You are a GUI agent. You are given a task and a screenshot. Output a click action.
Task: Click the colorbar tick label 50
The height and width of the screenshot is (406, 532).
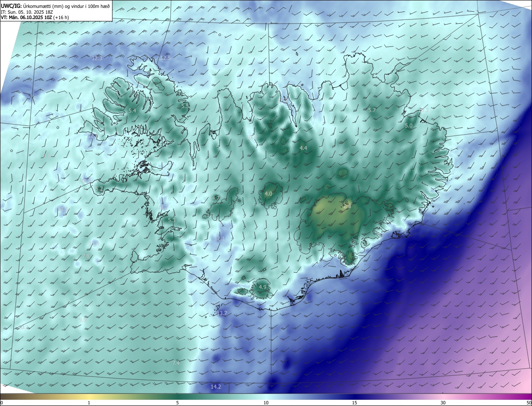(x=529, y=403)
